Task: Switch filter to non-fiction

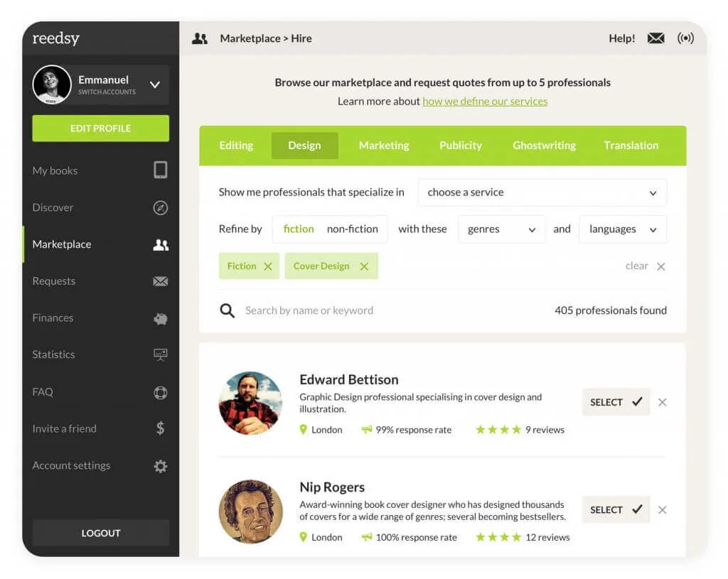Action: [x=352, y=229]
